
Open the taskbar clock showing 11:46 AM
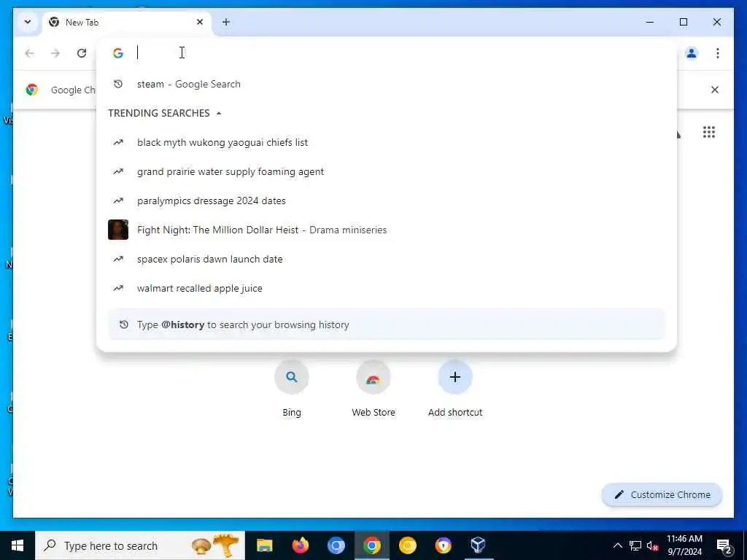click(x=684, y=545)
